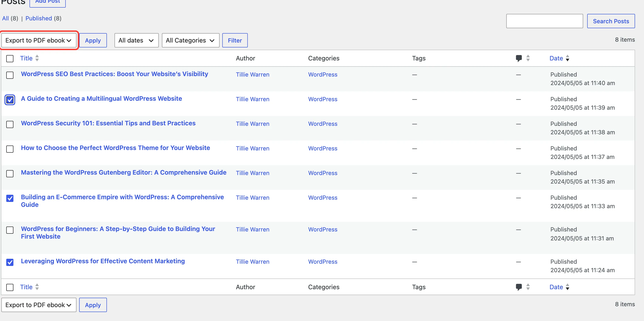
Task: Open WordPress SEO Best Practices post
Action: 114,74
